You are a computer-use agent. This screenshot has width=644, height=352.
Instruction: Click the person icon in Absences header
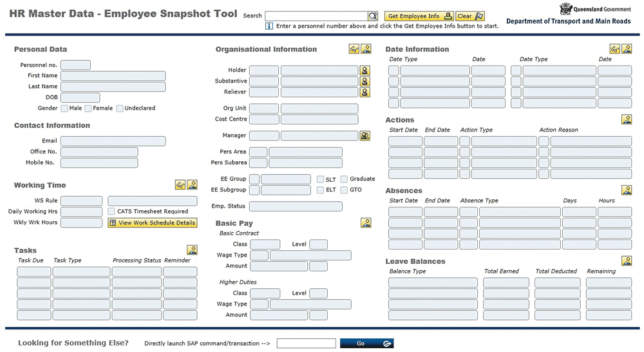[627, 190]
